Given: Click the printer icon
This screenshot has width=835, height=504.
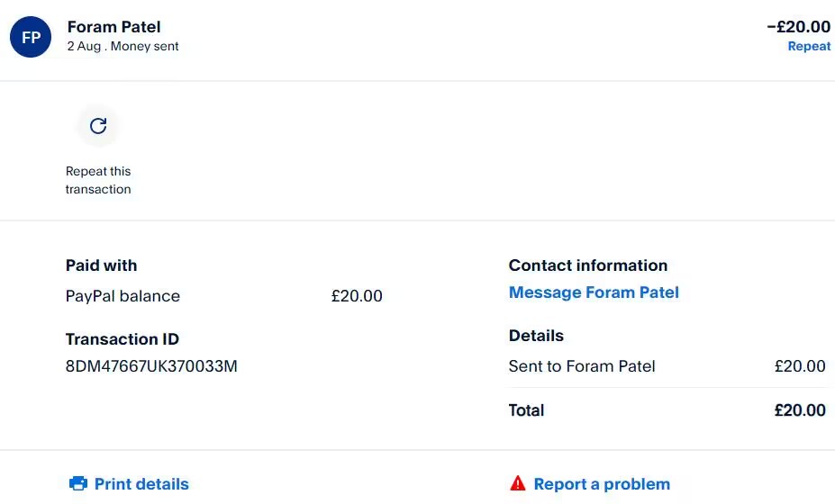Looking at the screenshot, I should coord(78,484).
